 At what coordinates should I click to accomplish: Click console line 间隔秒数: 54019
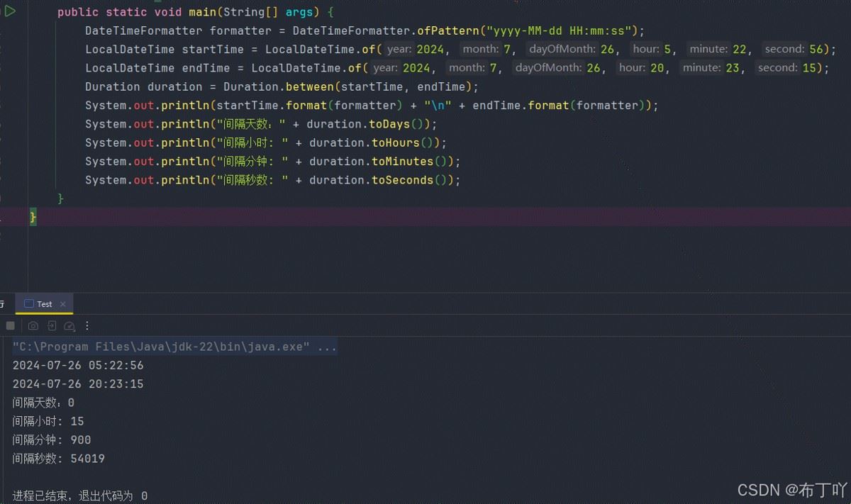click(x=59, y=459)
